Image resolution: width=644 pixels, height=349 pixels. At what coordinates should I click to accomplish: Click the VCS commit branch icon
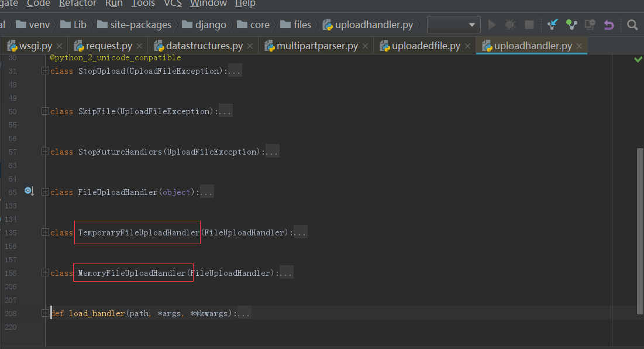(571, 25)
